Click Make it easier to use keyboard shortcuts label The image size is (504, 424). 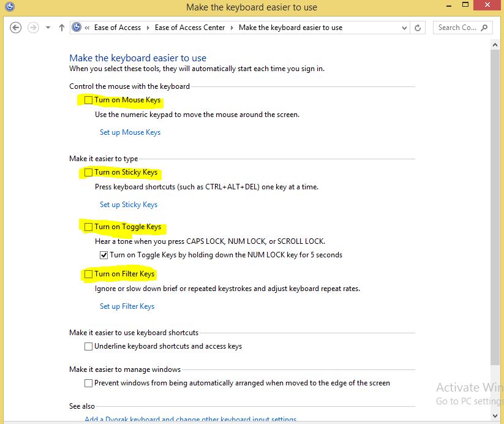coord(134,333)
